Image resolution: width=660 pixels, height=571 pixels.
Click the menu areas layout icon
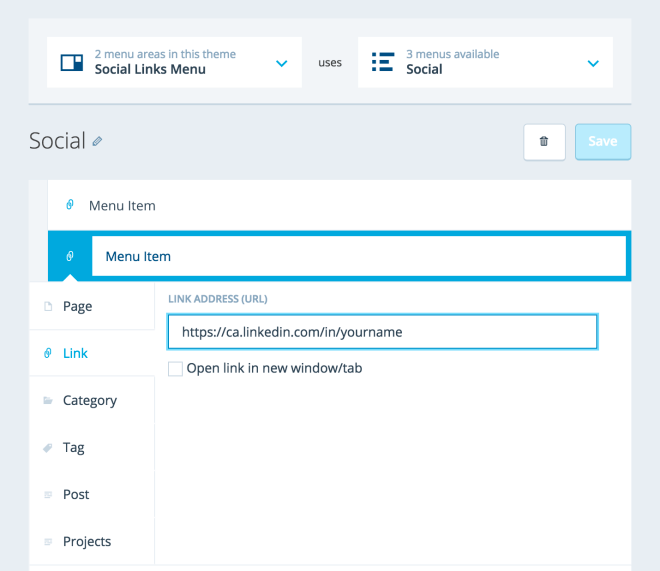(71, 62)
